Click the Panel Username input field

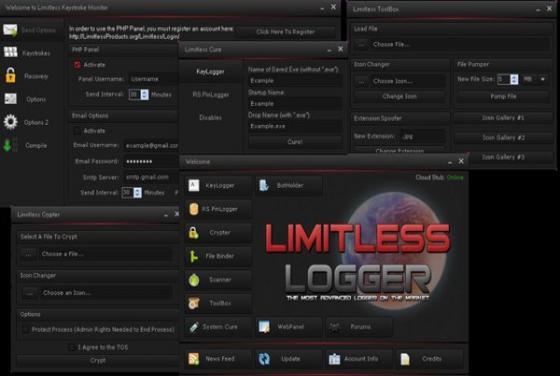pos(153,79)
